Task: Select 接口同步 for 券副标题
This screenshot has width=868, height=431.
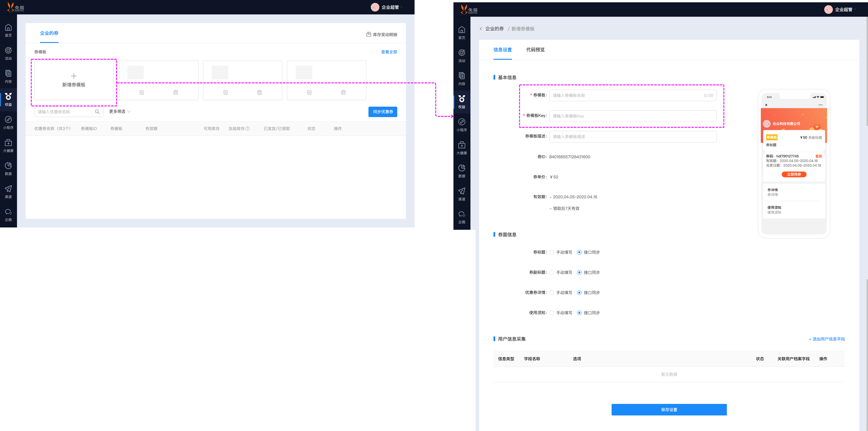Action: [579, 272]
